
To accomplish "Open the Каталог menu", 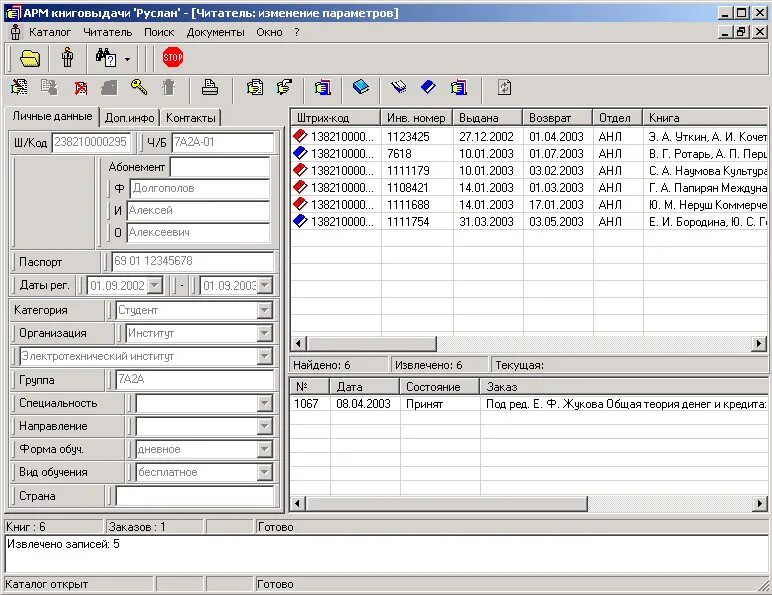I will click(50, 32).
